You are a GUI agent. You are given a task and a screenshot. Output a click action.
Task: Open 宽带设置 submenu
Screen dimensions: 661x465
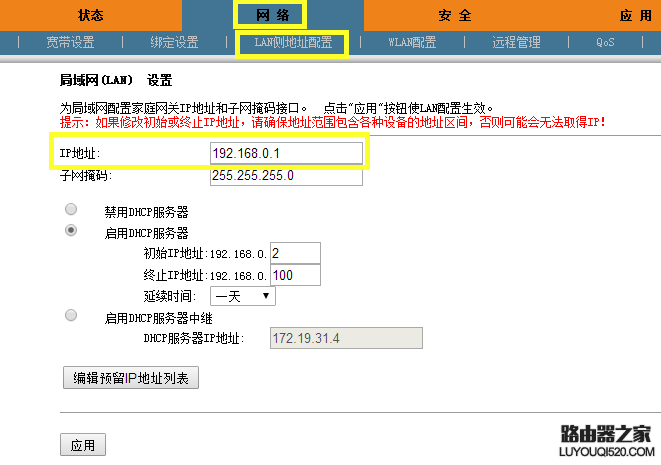tap(70, 42)
